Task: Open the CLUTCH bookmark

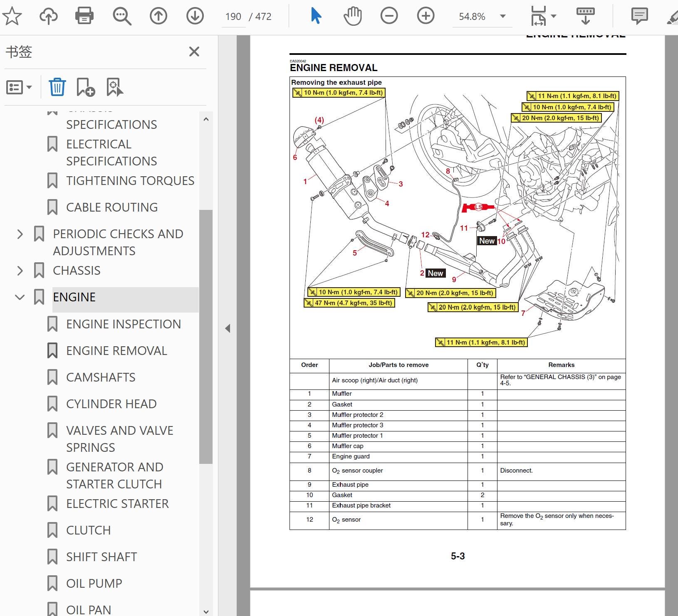Action: (x=89, y=530)
